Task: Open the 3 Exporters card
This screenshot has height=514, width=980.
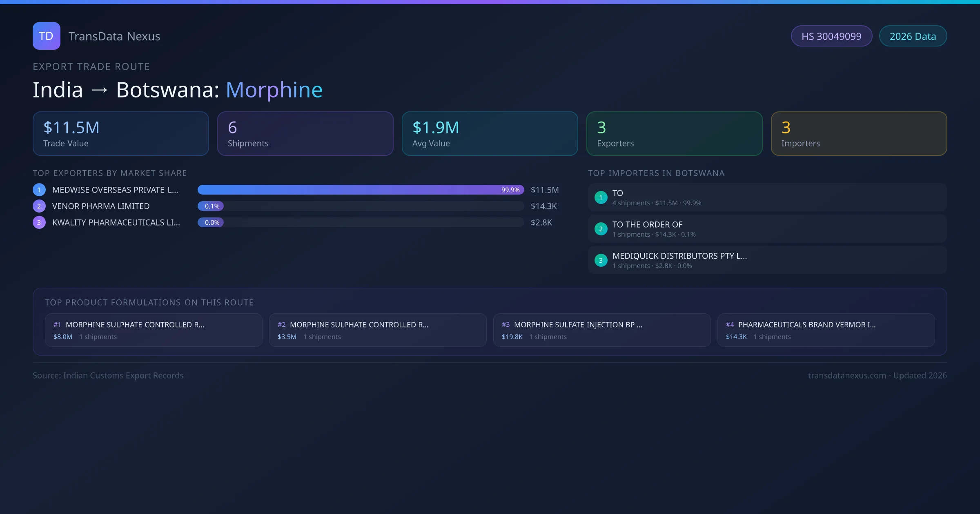Action: 674,134
